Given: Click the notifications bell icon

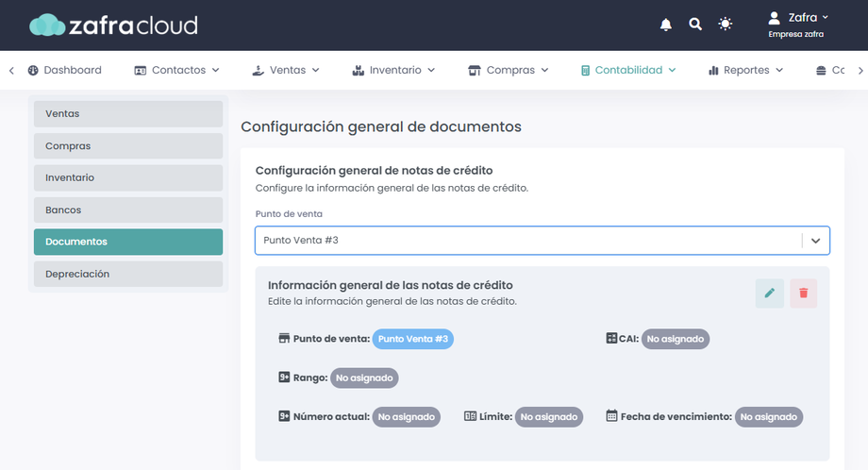Looking at the screenshot, I should [x=666, y=25].
